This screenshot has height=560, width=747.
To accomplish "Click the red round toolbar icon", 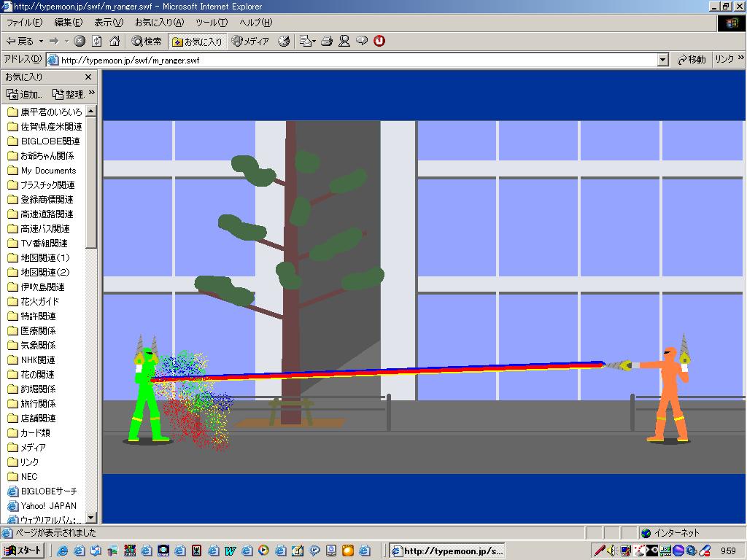I will 379,42.
